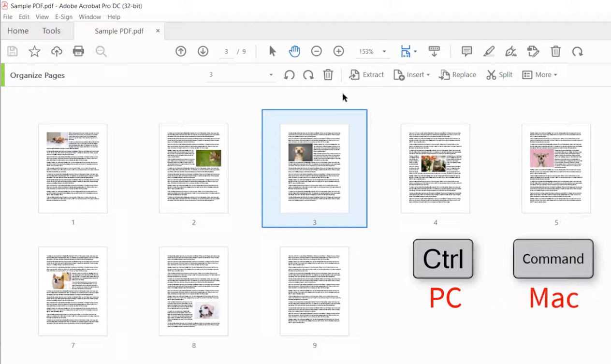This screenshot has width=611, height=364.
Task: Extract the selected page
Action: [366, 74]
